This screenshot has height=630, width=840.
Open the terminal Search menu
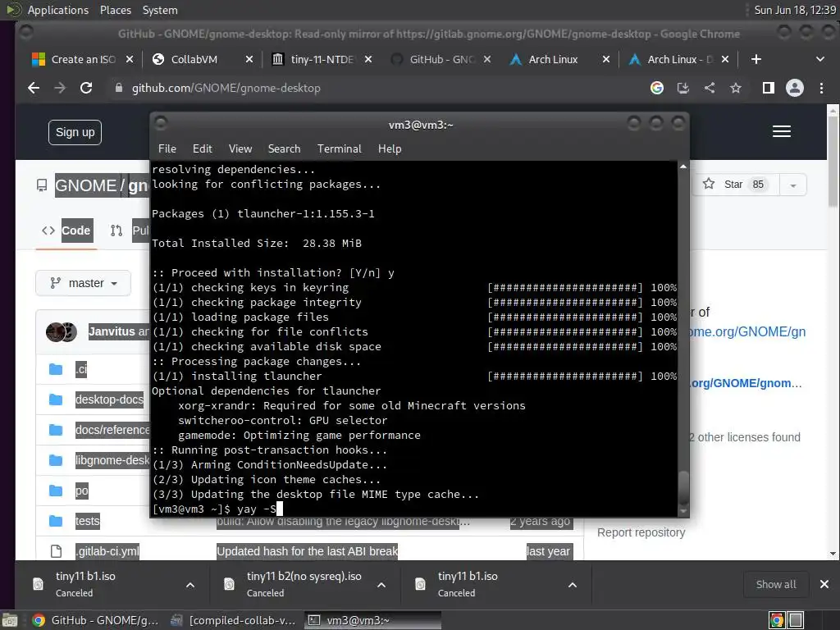(x=284, y=149)
